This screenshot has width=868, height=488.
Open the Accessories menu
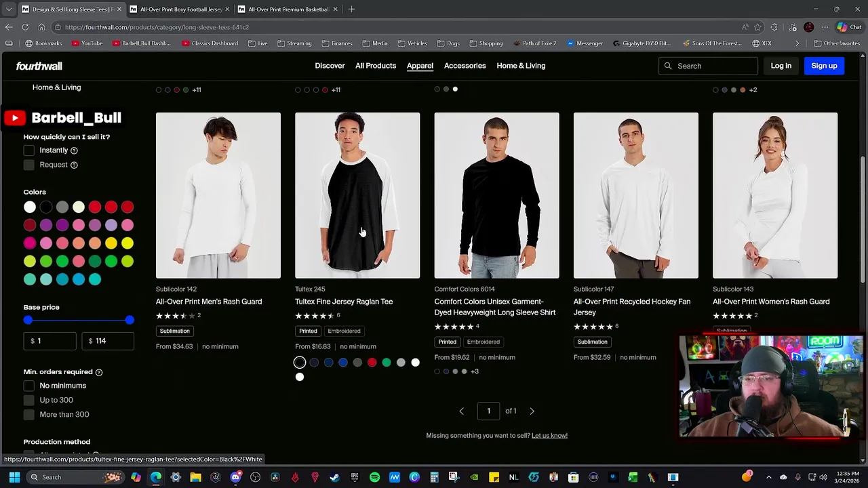click(x=465, y=66)
